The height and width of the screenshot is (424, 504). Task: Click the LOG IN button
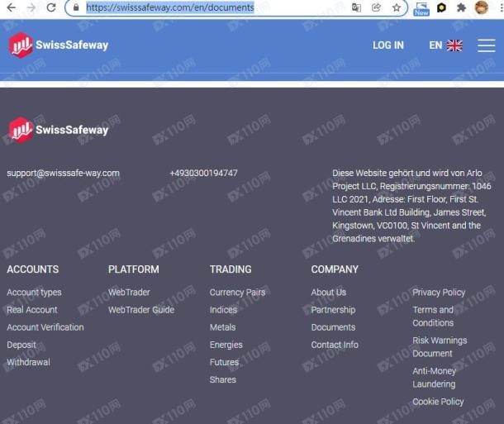tap(388, 45)
